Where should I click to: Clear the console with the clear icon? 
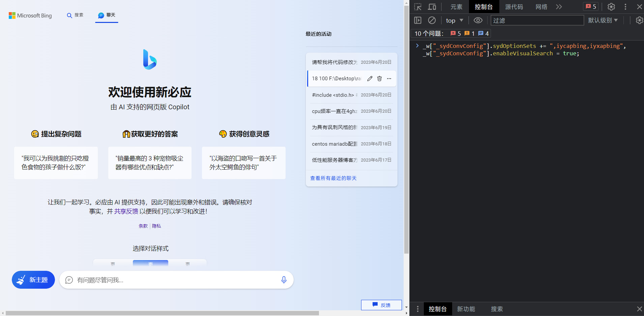coord(432,20)
